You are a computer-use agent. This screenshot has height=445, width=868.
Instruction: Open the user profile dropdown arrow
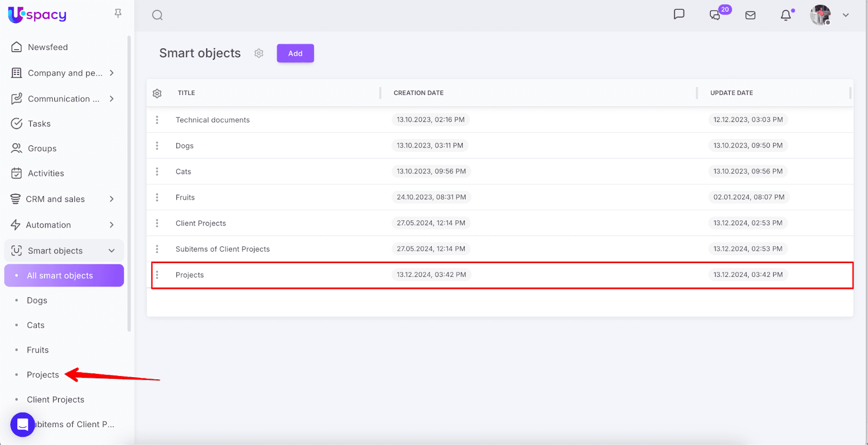[x=845, y=15]
